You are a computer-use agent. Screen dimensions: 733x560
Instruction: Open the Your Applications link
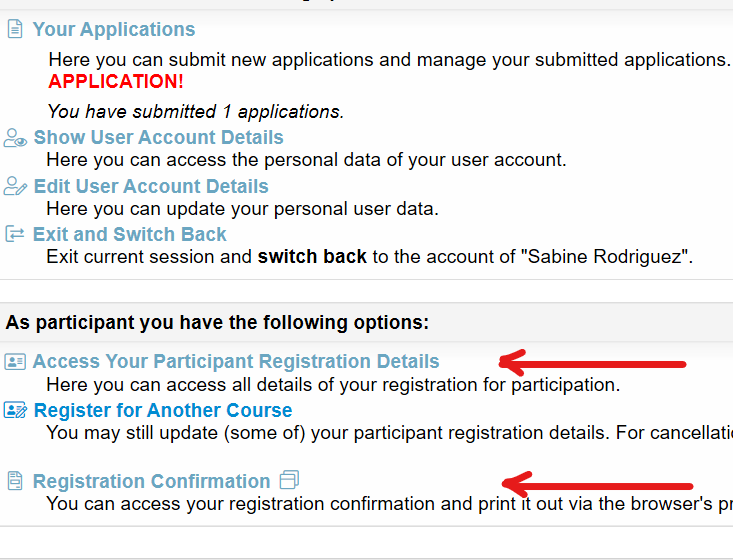[114, 29]
